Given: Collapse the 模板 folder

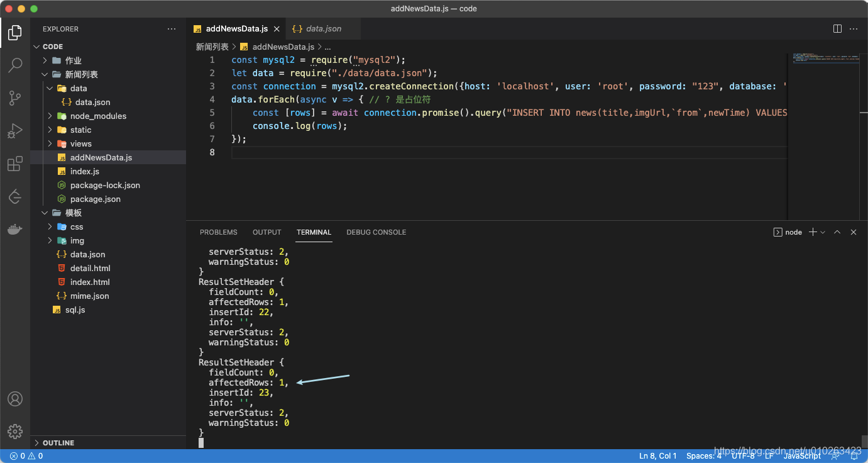Looking at the screenshot, I should (x=45, y=213).
